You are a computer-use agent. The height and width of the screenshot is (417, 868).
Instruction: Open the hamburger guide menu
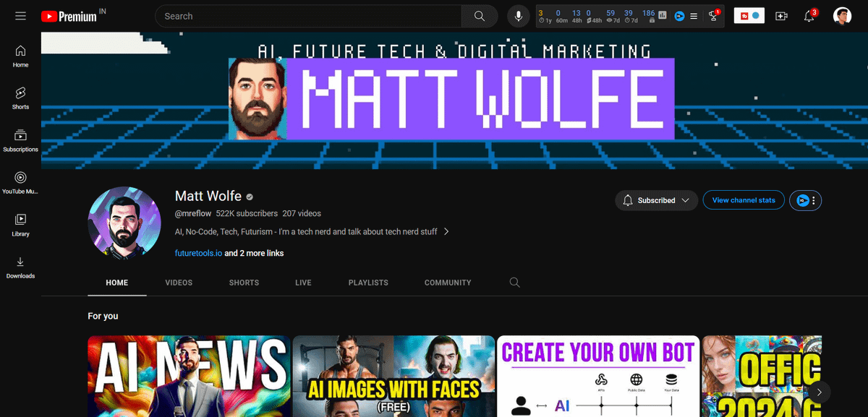(x=20, y=16)
